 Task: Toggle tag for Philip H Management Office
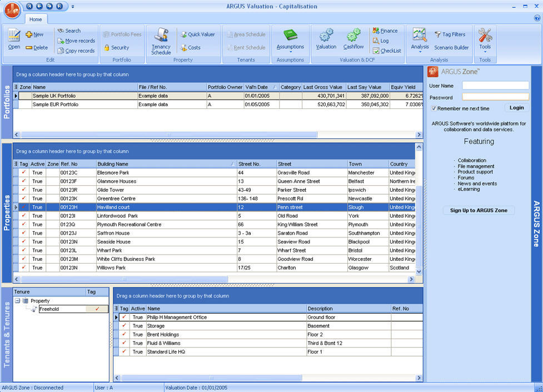124,317
